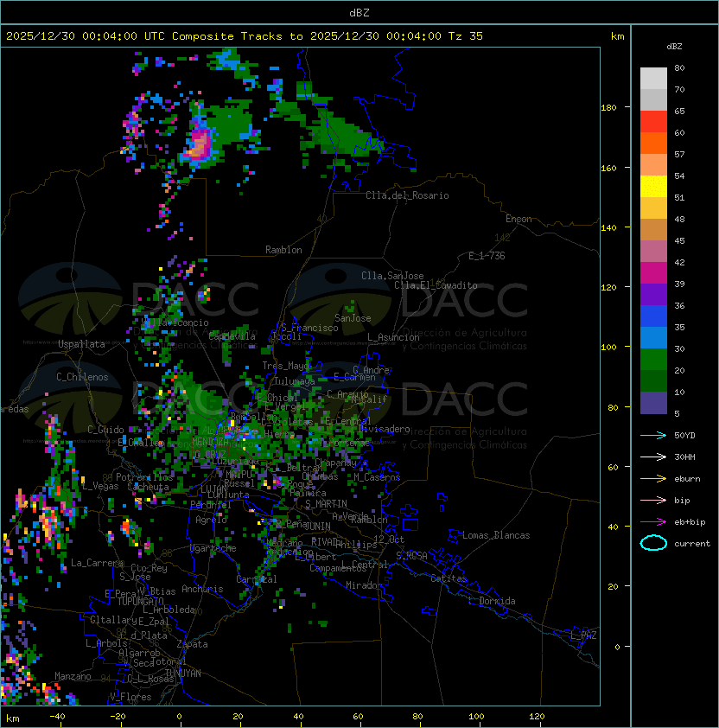
Task: Click the -40 km tick label
Action: (x=57, y=717)
